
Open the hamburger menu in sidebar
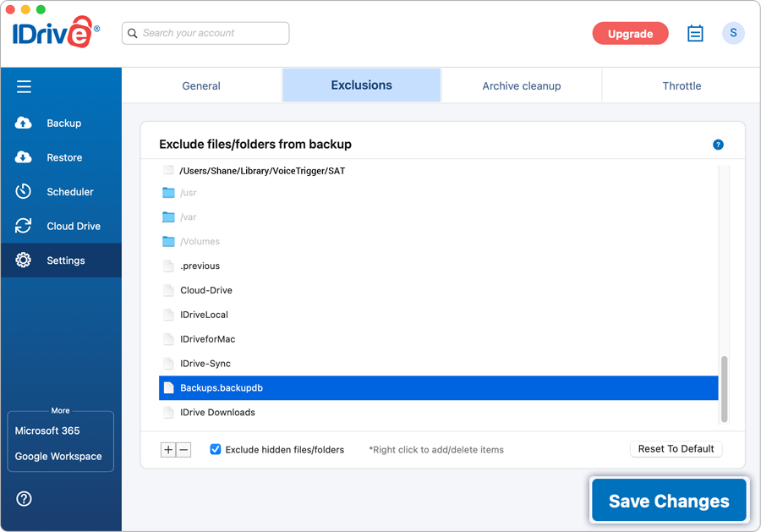click(24, 86)
